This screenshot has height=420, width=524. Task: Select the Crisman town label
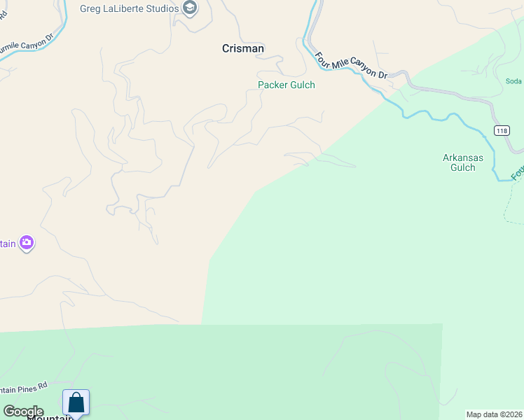tap(243, 48)
